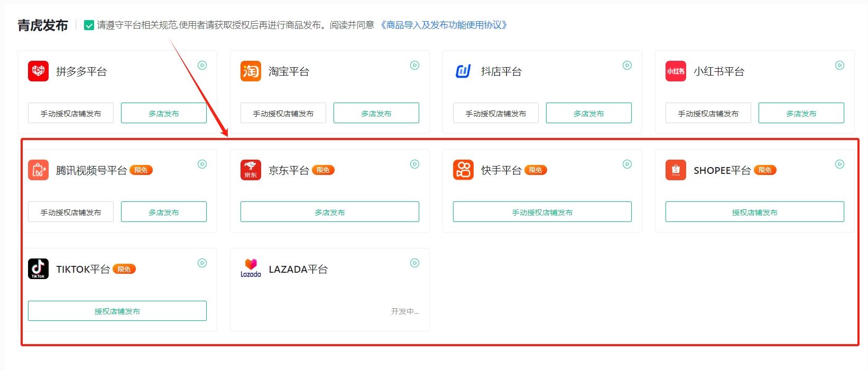Play the 京东平台 tutorial video icon
The image size is (868, 370).
point(415,164)
